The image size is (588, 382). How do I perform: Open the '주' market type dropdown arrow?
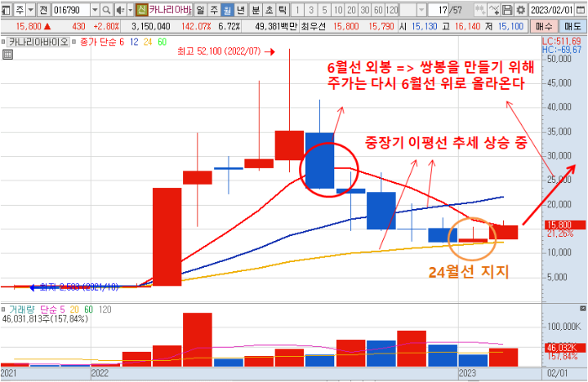pos(31,10)
